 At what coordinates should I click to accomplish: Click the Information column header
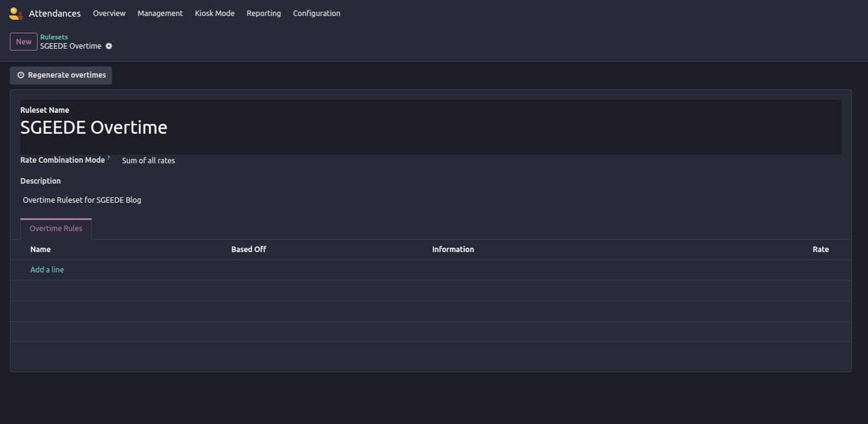click(453, 250)
